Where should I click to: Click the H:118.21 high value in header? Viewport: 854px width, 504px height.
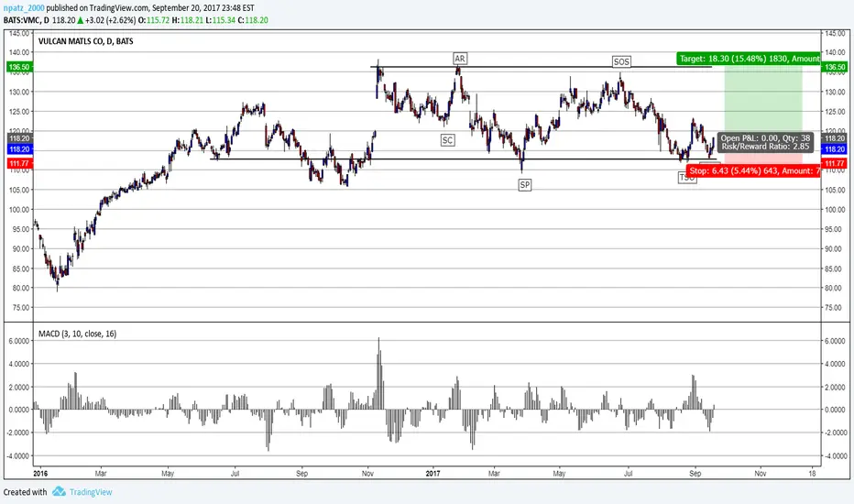187,20
